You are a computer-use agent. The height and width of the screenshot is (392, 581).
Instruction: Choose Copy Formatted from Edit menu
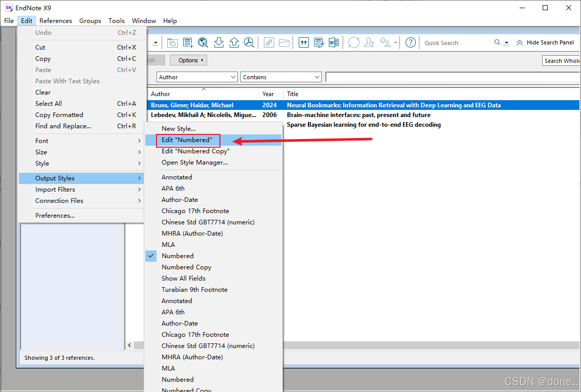[81, 115]
